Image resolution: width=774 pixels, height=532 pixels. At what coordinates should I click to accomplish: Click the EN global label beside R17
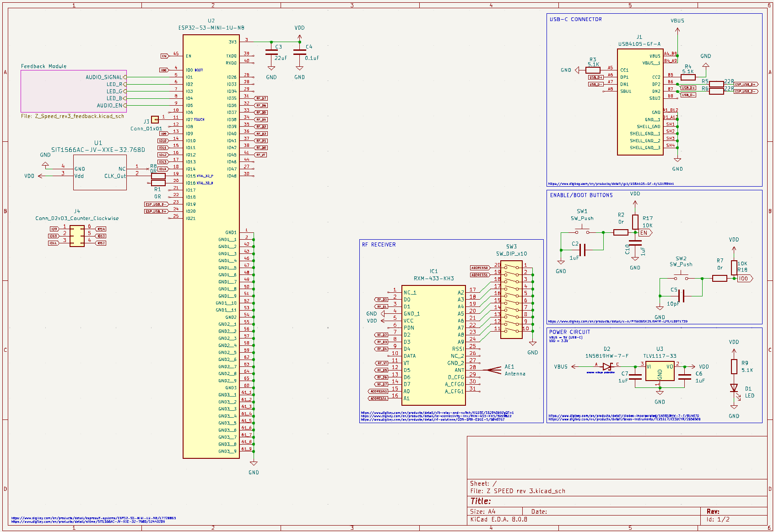click(645, 232)
